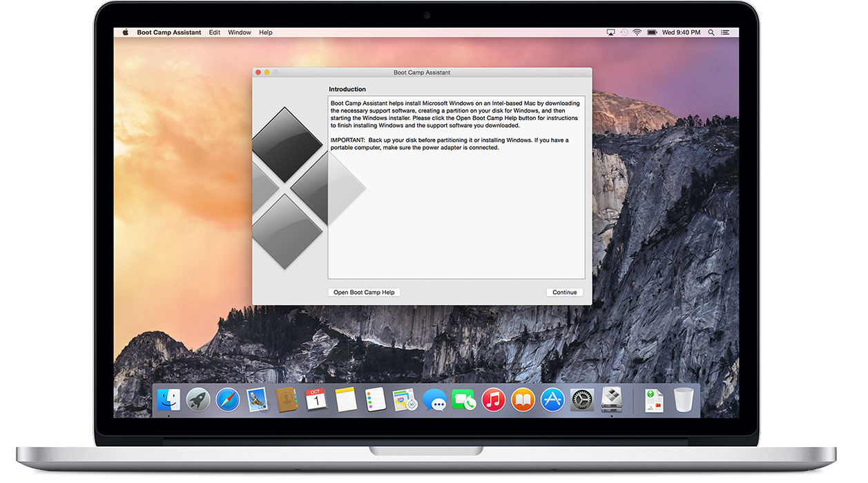Open Maps icon in dock
This screenshot has width=868, height=483.
click(405, 400)
